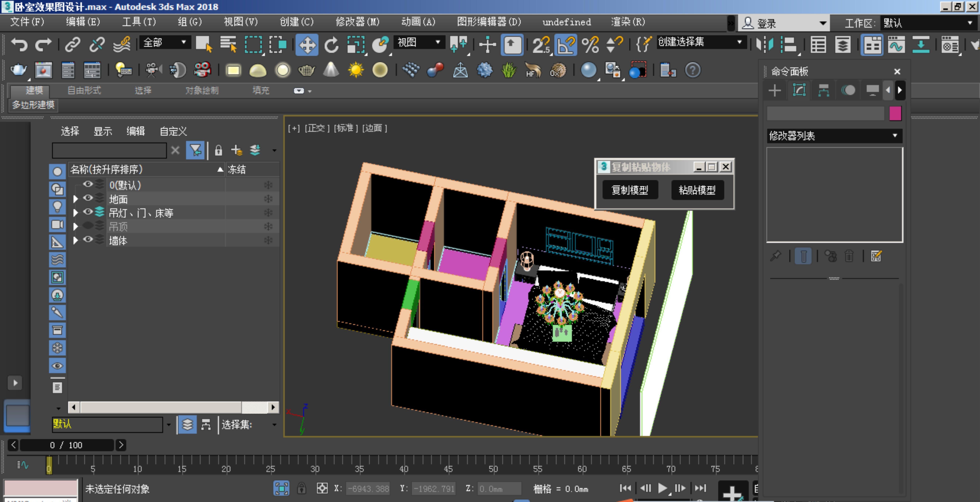Screen dimensions: 980x502
Task: Click the 多边形建模 button
Action: coord(33,105)
